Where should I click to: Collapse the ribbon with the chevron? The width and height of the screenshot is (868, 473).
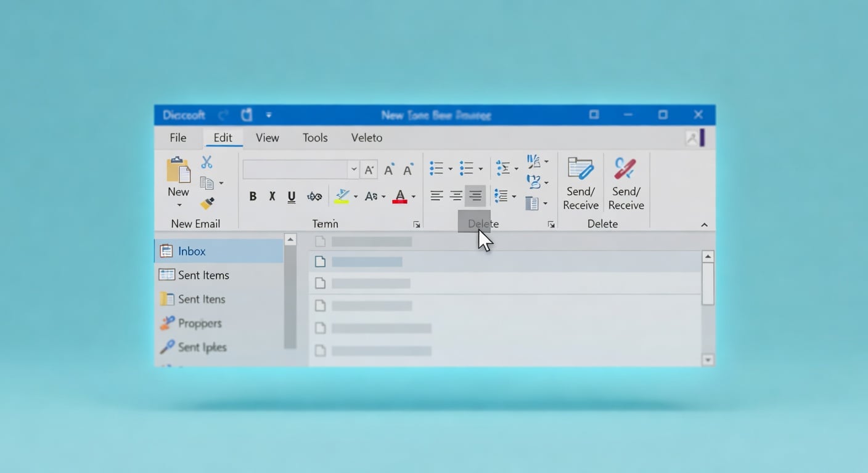[705, 225]
